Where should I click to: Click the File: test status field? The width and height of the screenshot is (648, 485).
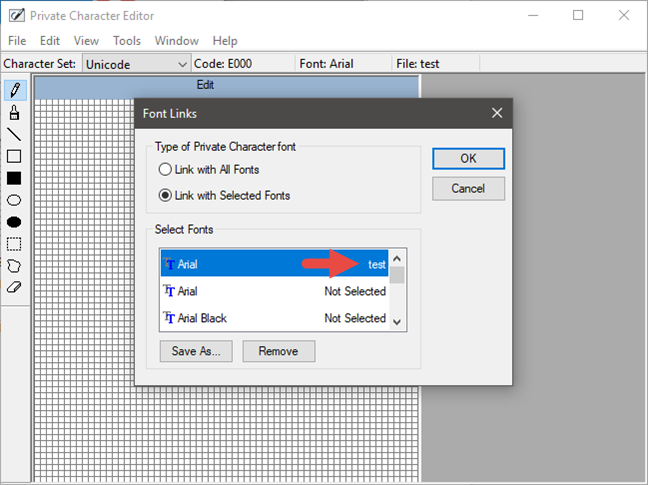point(436,64)
